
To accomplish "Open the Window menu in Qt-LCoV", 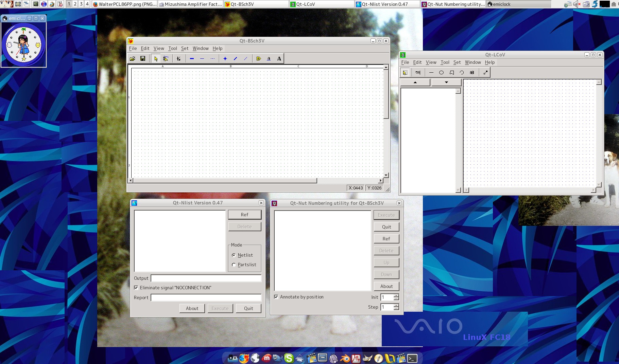I will (473, 62).
